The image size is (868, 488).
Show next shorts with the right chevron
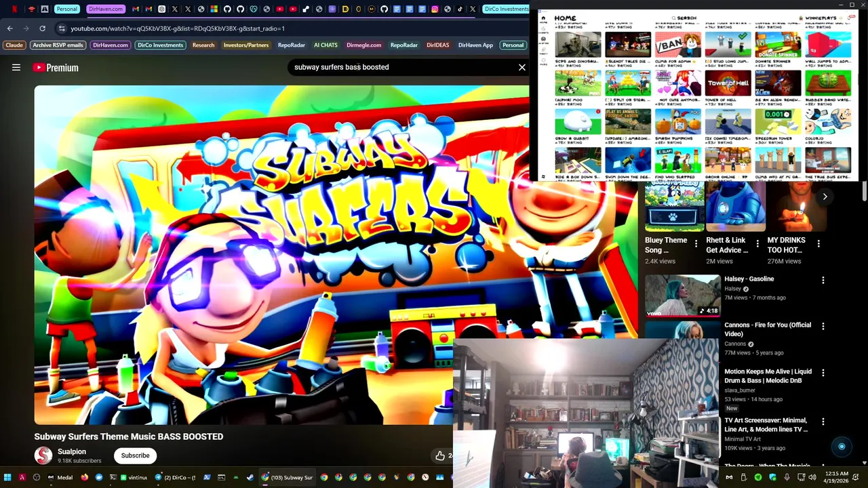[x=825, y=197]
